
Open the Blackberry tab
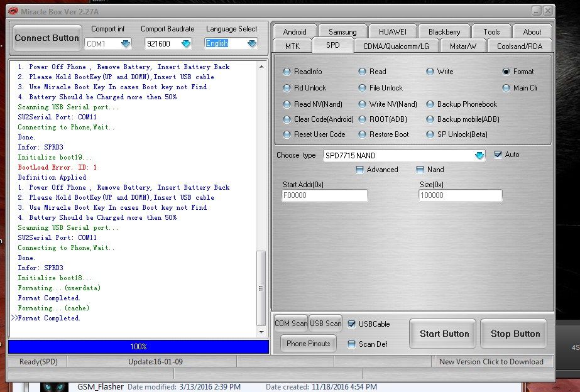tap(444, 32)
